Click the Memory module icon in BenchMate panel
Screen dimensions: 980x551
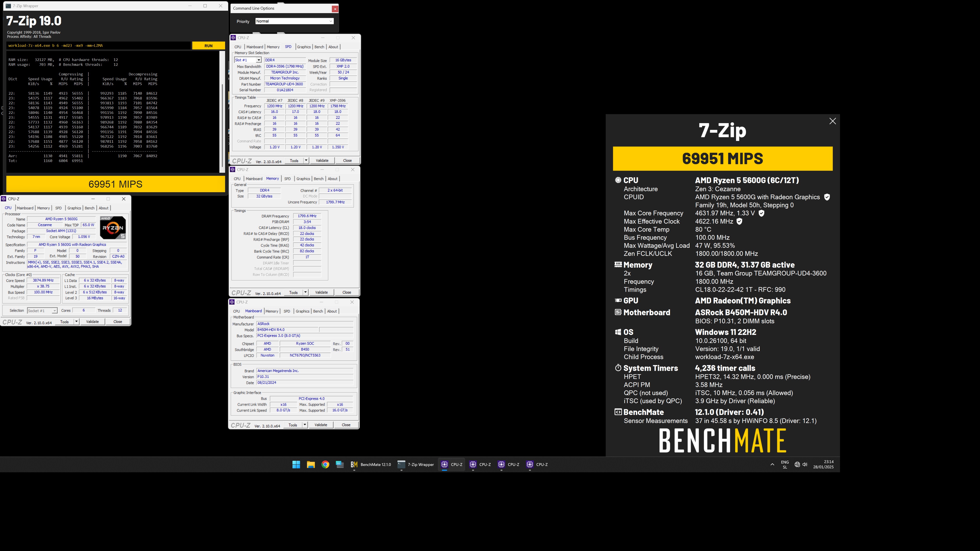(618, 264)
